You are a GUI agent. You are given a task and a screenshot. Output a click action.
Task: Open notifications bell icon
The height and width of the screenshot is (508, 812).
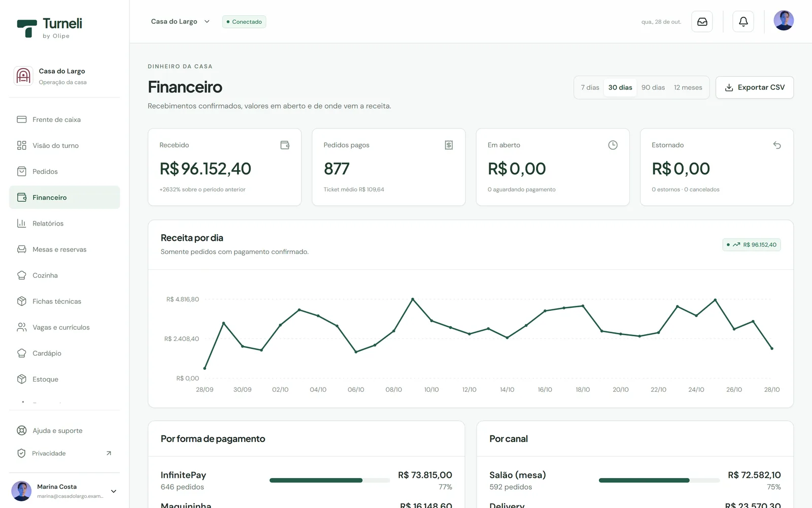tap(743, 22)
